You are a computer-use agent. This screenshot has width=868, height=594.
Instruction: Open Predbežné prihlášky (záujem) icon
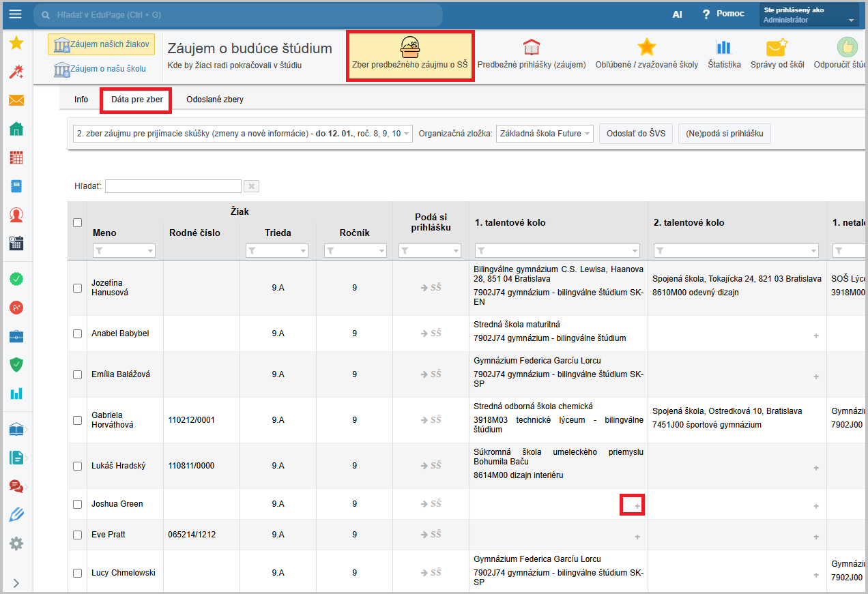tap(531, 48)
